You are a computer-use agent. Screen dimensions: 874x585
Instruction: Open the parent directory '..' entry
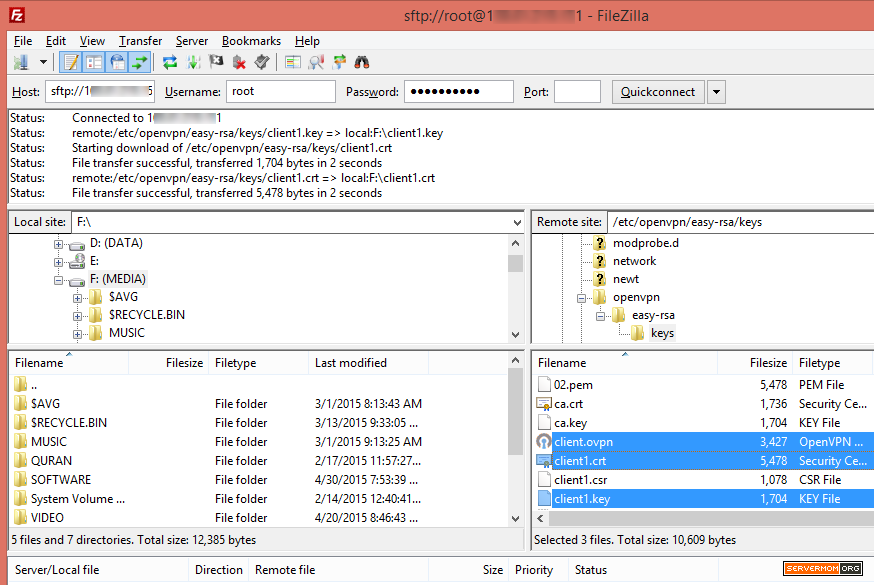[x=33, y=385]
